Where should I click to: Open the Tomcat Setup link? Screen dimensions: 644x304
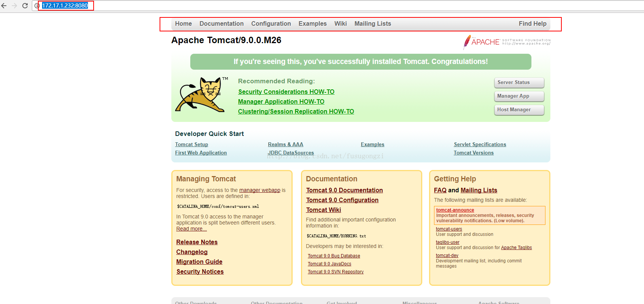pyautogui.click(x=191, y=144)
